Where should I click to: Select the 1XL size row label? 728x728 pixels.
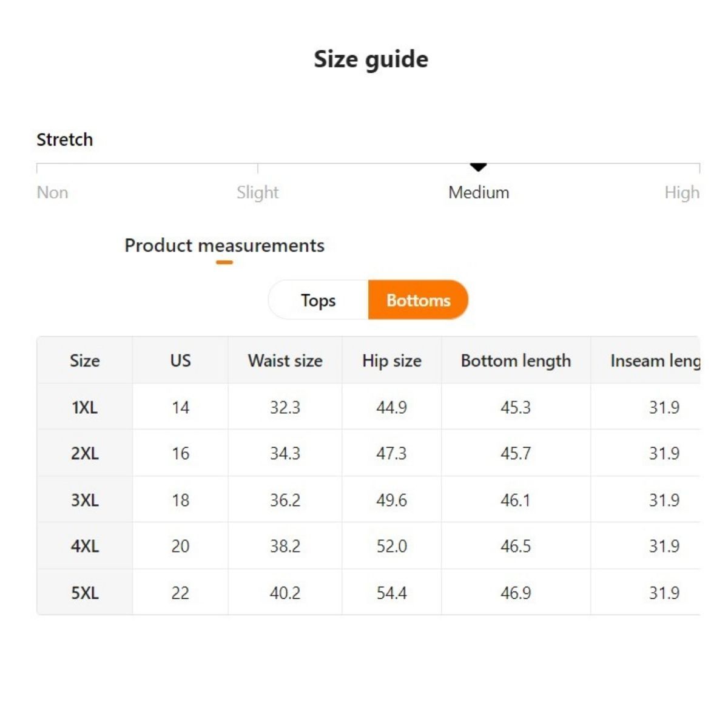(84, 407)
